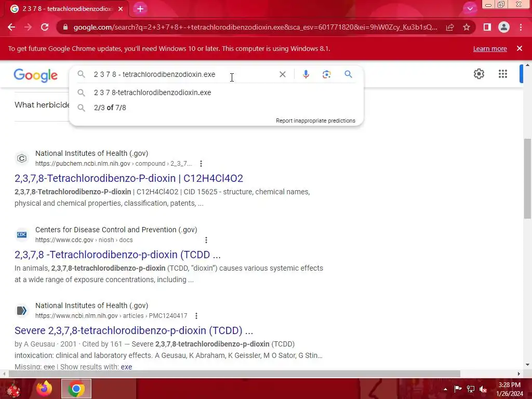Open the Chrome profile avatar
Viewport: 532px width, 399px height.
click(504, 27)
